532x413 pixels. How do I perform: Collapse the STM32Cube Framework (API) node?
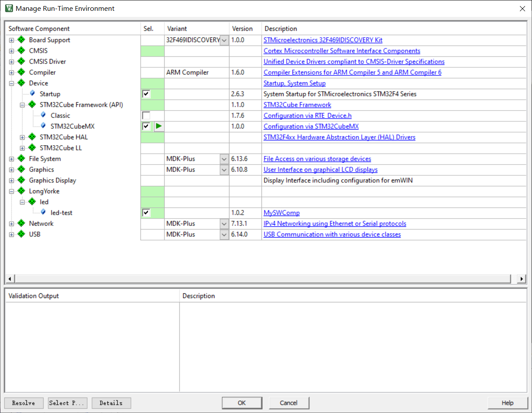tap(22, 105)
